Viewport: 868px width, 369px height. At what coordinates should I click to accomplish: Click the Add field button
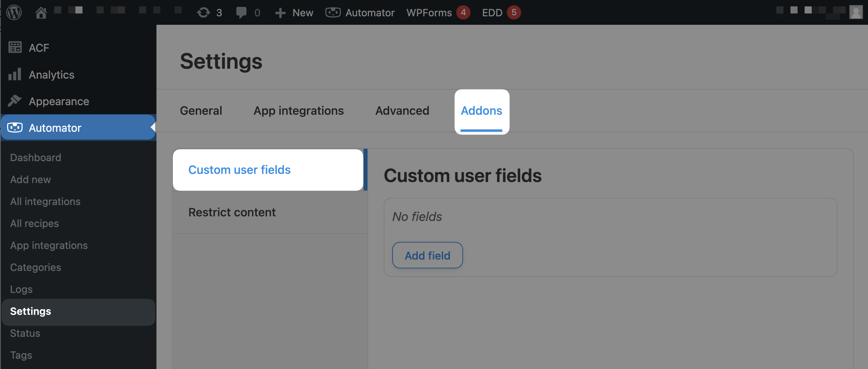[427, 255]
